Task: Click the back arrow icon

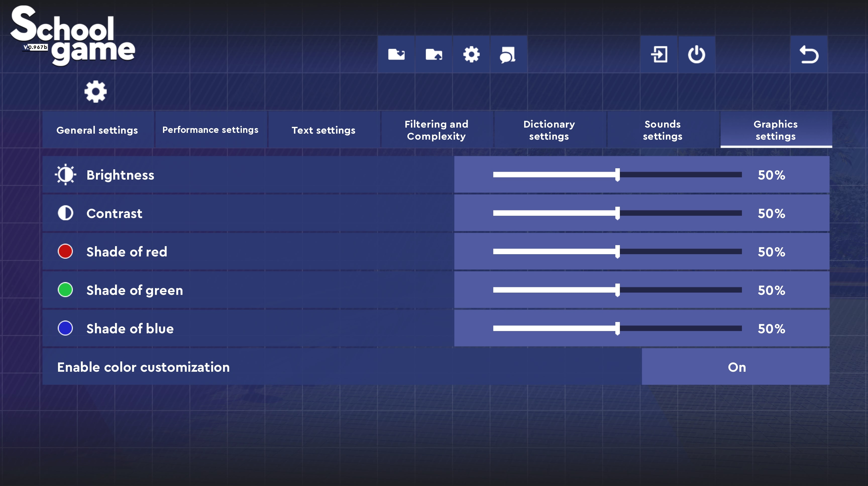Action: point(809,54)
